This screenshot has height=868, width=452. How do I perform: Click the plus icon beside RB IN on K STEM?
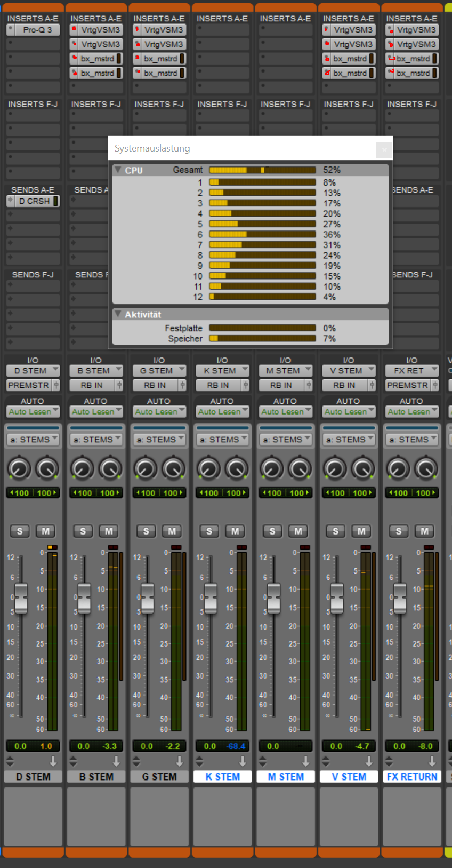[x=245, y=385]
